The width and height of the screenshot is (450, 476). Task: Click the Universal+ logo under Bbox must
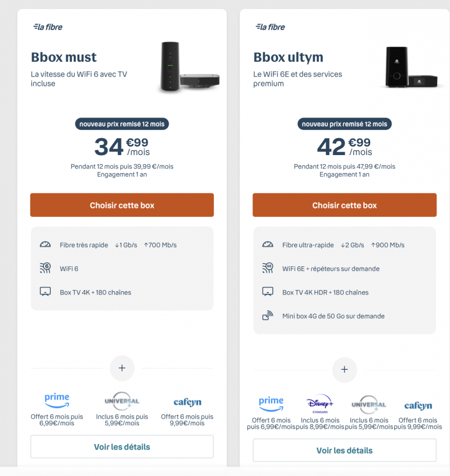[122, 401]
